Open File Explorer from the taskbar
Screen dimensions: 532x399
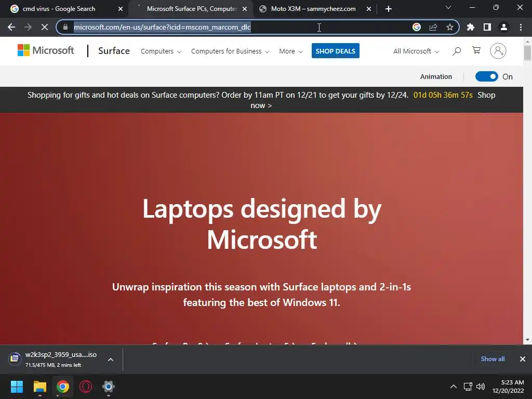pyautogui.click(x=39, y=387)
